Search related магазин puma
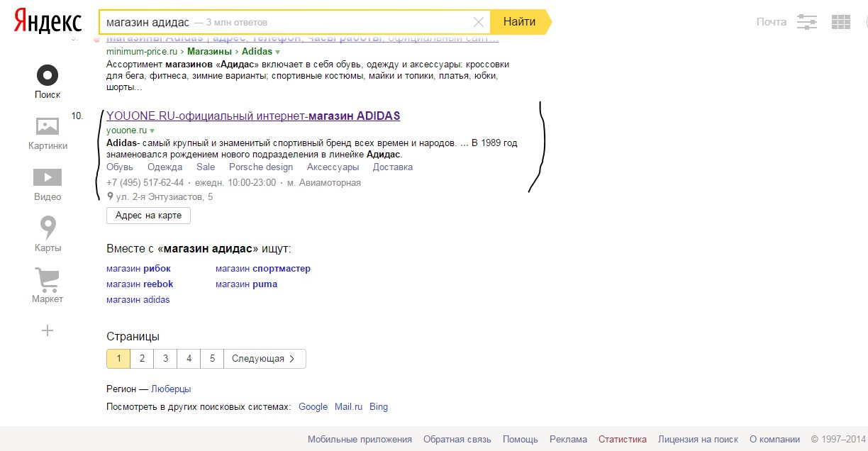 coord(246,284)
